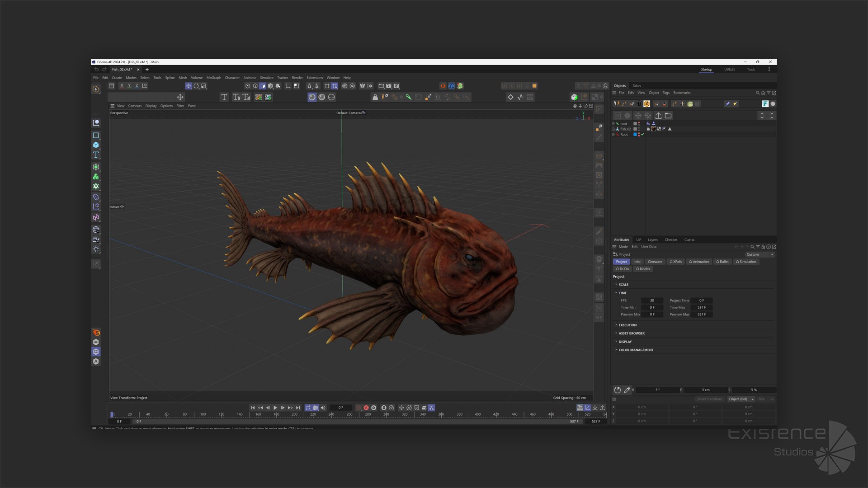Switch to the UVEdit layout
Screen dimensions: 868x488
pos(729,70)
